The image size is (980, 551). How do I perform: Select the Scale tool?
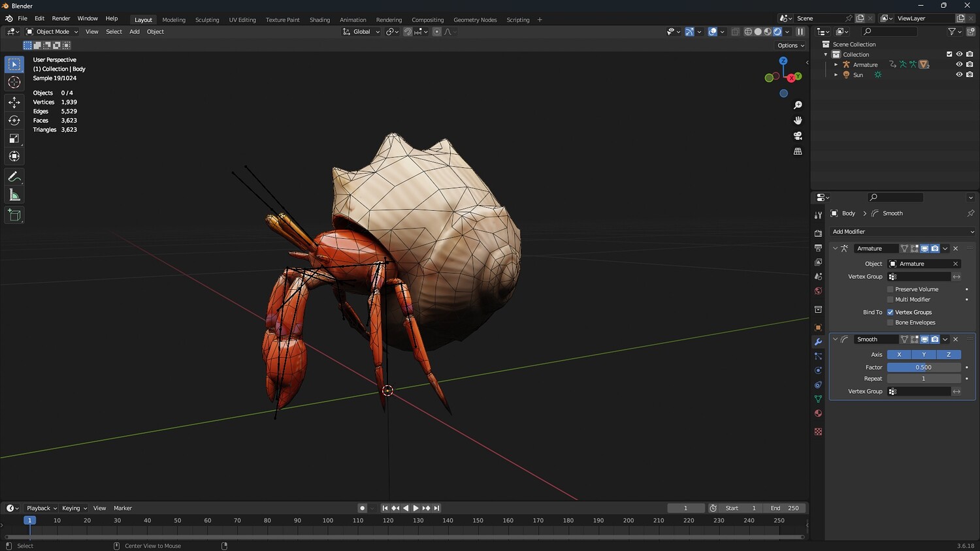coord(14,138)
